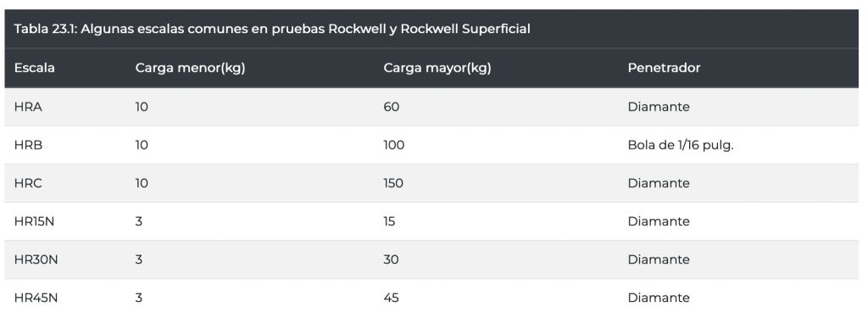The height and width of the screenshot is (318, 868).
Task: Click the HRA scale cell
Action: pyautogui.click(x=28, y=107)
